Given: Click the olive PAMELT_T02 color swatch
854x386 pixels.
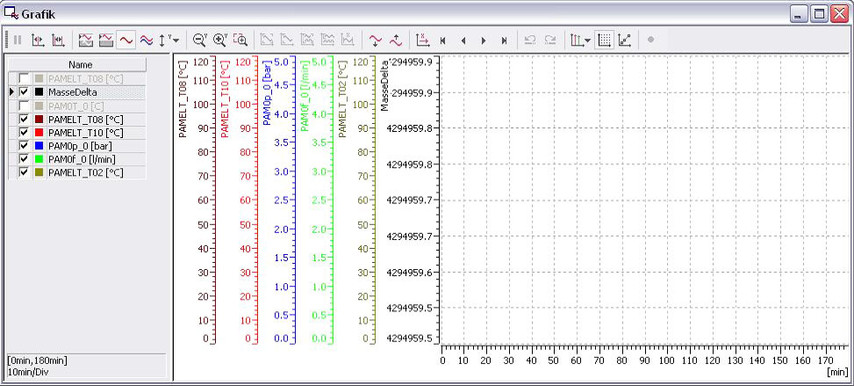Looking at the screenshot, I should coord(39,172).
